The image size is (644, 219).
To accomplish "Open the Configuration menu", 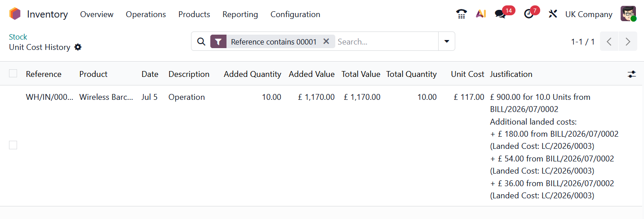I will [295, 14].
